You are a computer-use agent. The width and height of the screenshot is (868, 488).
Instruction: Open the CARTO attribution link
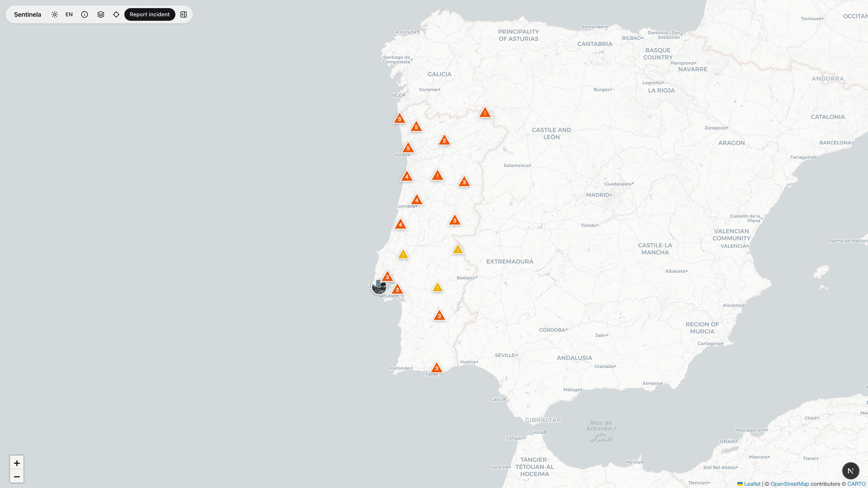856,484
